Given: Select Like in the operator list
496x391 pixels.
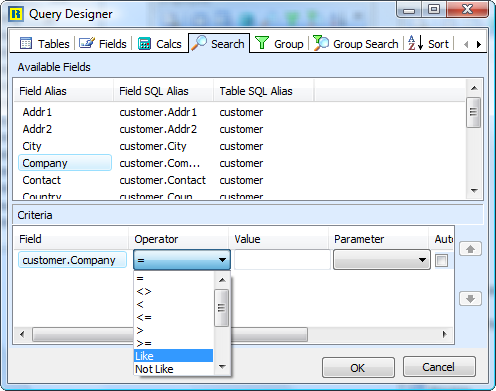Looking at the screenshot, I should click(174, 356).
